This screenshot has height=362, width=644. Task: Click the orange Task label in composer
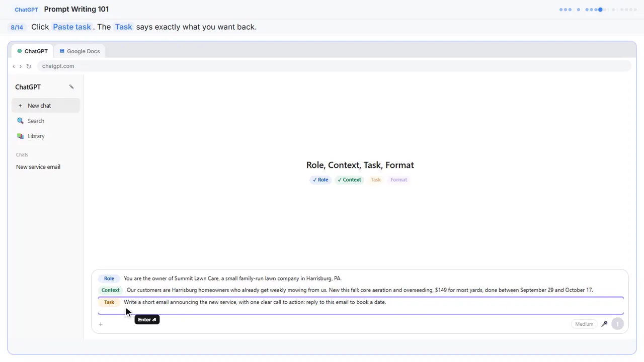coord(109,302)
